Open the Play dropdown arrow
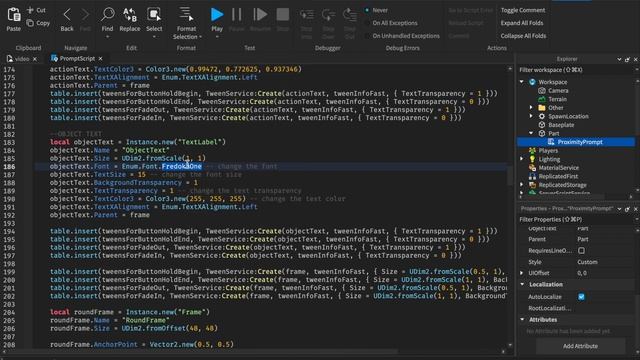 tap(217, 37)
